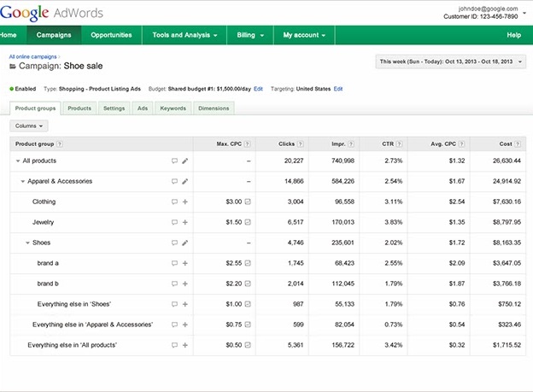Click the All online campaigns link

click(x=32, y=55)
